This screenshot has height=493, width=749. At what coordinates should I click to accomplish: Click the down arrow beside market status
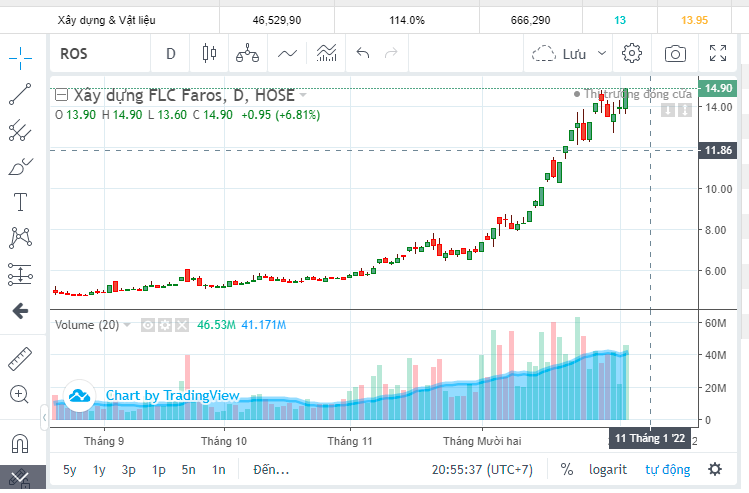668,110
